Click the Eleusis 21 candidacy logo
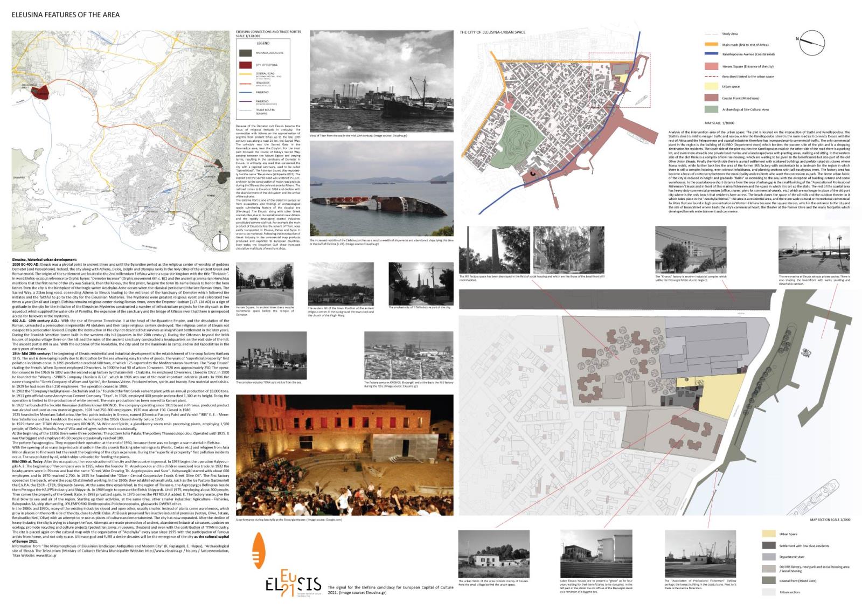The width and height of the screenshot is (862, 616). click(293, 583)
